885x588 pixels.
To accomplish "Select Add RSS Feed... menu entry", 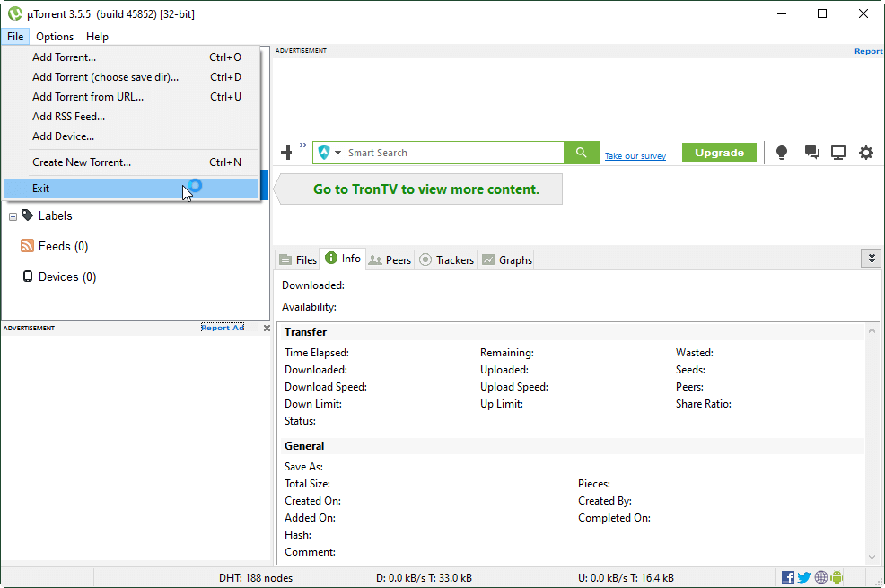I will point(131,116).
